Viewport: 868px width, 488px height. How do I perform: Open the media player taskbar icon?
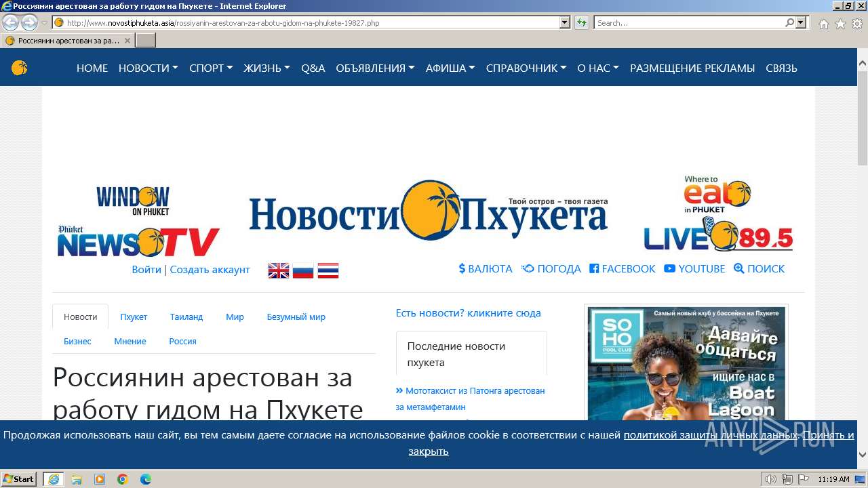point(100,479)
